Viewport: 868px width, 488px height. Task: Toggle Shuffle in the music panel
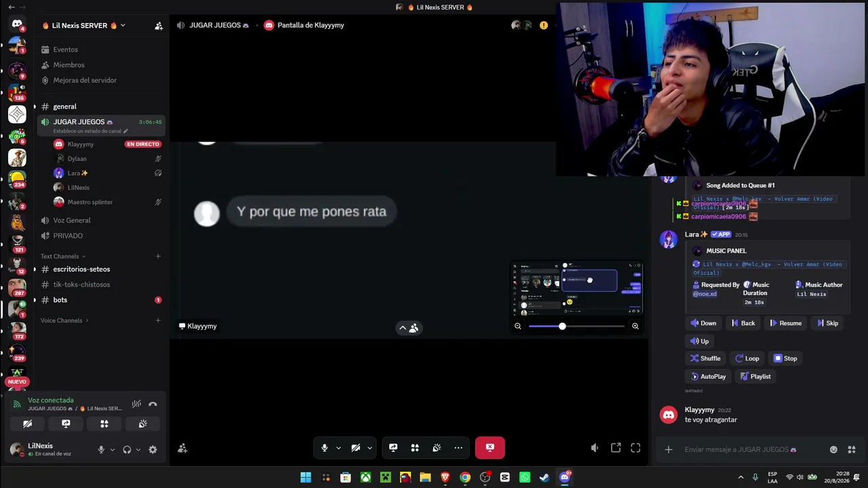point(705,359)
